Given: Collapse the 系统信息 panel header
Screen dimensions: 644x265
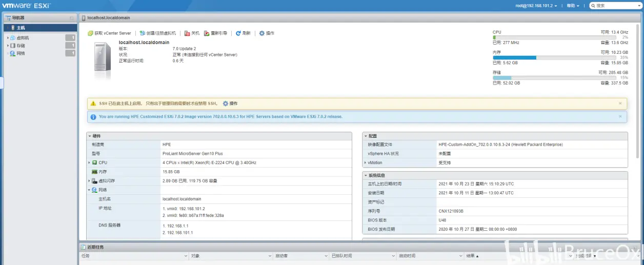Looking at the screenshot, I should tap(366, 175).
